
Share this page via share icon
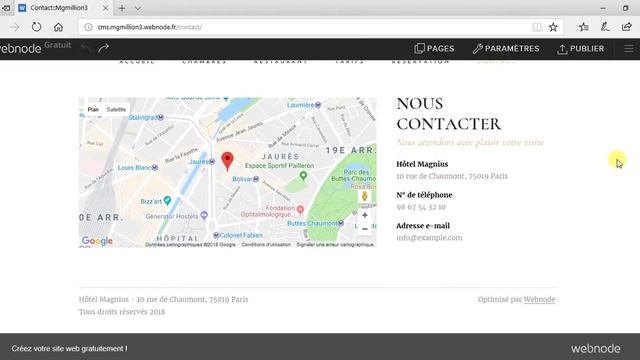(627, 27)
